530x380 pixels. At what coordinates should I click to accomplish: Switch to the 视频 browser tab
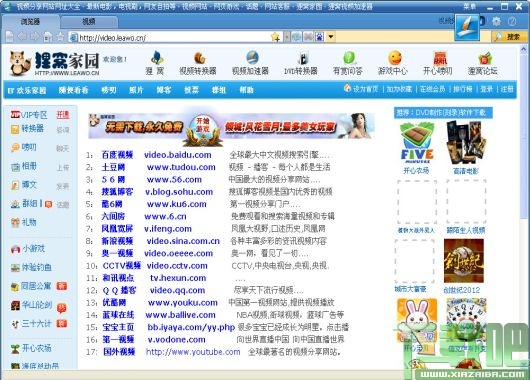click(89, 22)
